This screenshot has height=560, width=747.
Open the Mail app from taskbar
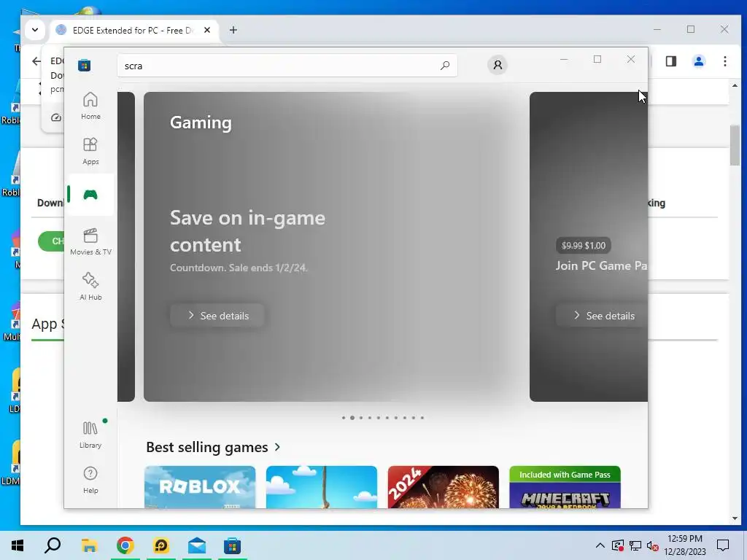(x=196, y=545)
